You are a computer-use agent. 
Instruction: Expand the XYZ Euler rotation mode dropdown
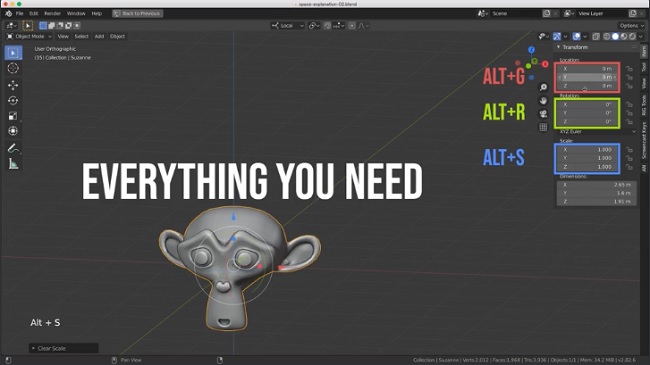point(597,131)
